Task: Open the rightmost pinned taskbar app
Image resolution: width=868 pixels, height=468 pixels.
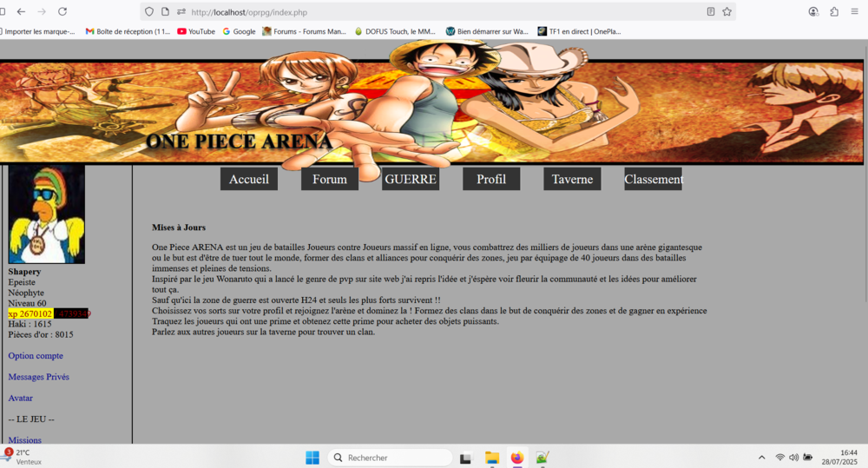Action: click(x=542, y=458)
